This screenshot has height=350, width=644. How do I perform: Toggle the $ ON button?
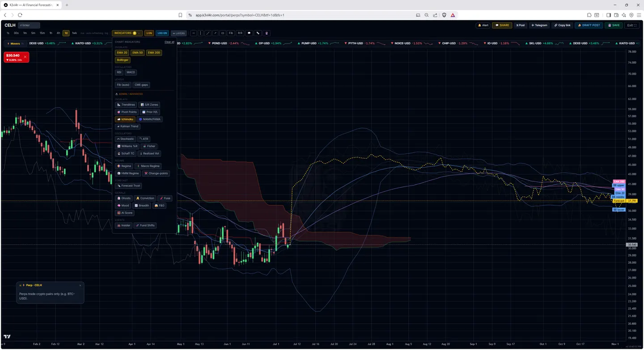pos(149,33)
